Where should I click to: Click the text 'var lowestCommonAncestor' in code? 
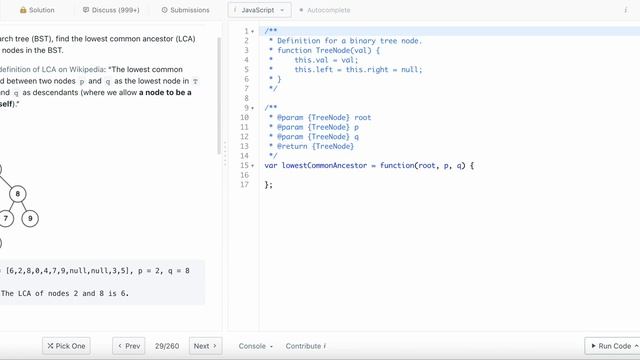(x=316, y=165)
